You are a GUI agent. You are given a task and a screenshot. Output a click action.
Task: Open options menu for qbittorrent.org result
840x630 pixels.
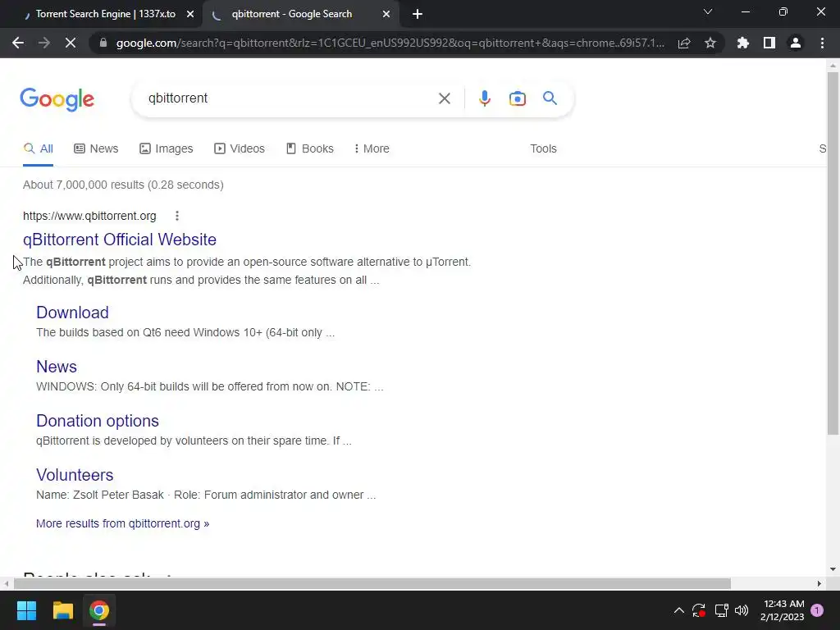coord(177,216)
